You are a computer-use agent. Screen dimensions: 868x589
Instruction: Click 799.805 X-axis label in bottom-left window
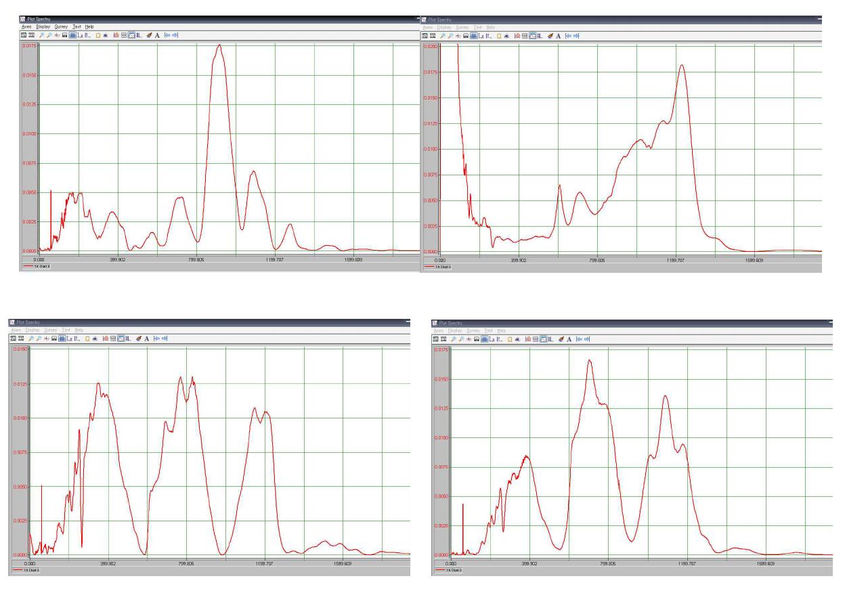tap(186, 563)
